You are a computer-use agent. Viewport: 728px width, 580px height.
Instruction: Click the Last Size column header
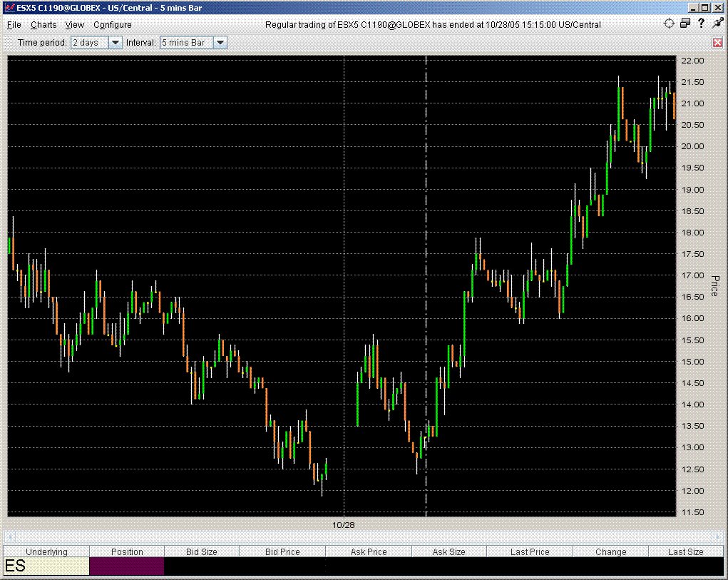click(x=686, y=551)
